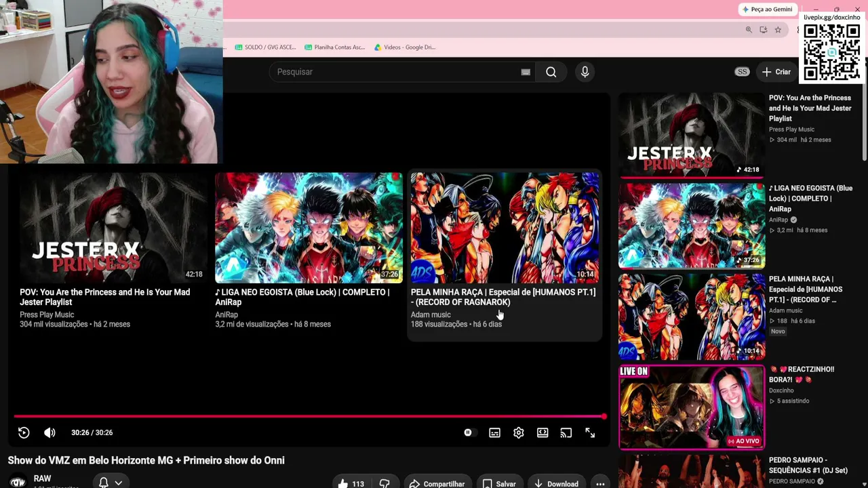Open SOLDO / GVG ASCE... bookmark
The height and width of the screenshot is (488, 868).
265,47
